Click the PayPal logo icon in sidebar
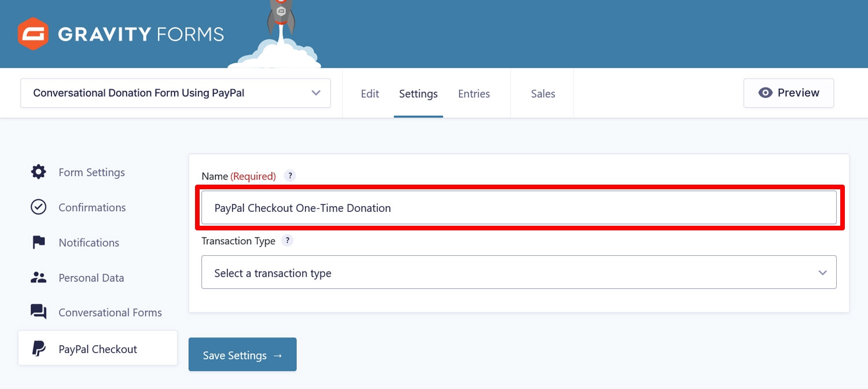The image size is (868, 389). 38,349
